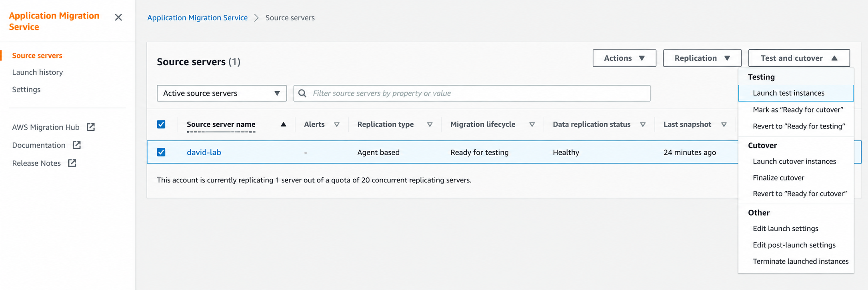Open the Actions dropdown
The image size is (868, 290).
[624, 58]
